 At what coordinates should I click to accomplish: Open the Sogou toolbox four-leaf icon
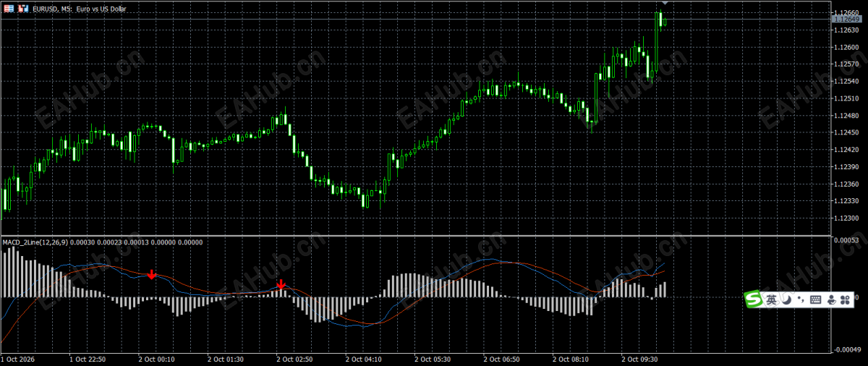[845, 299]
